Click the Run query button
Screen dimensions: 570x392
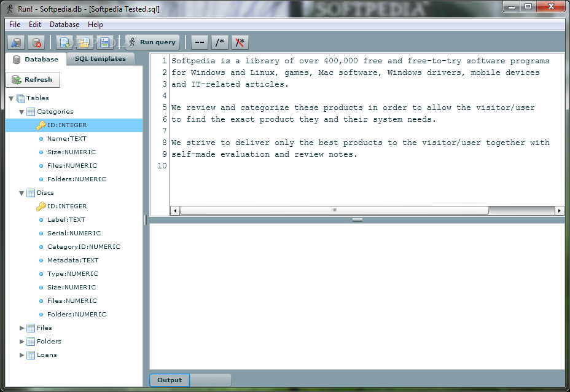pos(152,42)
